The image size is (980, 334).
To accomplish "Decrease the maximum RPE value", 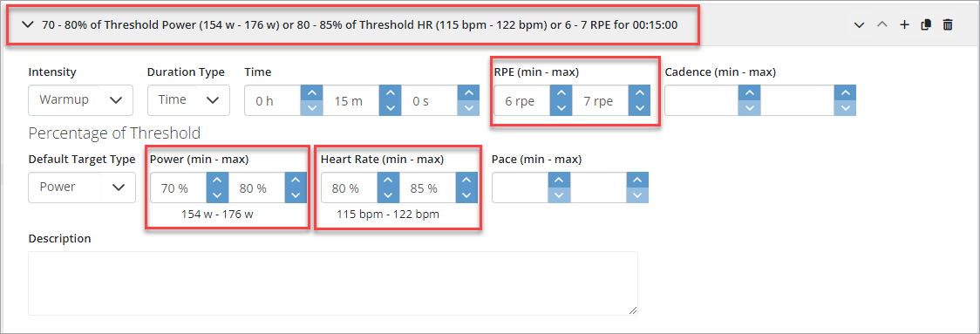I will point(639,108).
